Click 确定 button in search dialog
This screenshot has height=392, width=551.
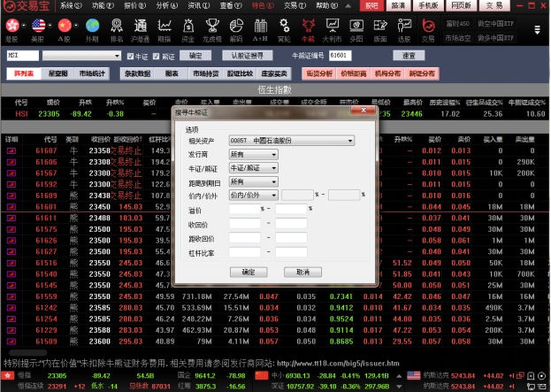pyautogui.click(x=248, y=272)
